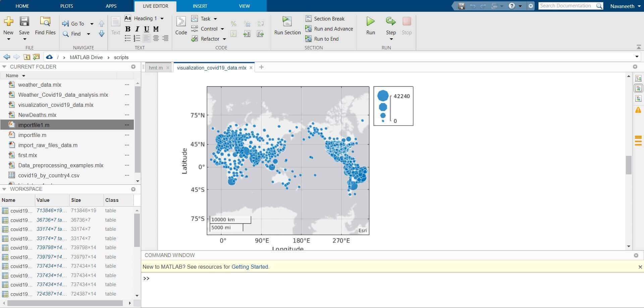Click scripts in the folder path

pos(121,57)
